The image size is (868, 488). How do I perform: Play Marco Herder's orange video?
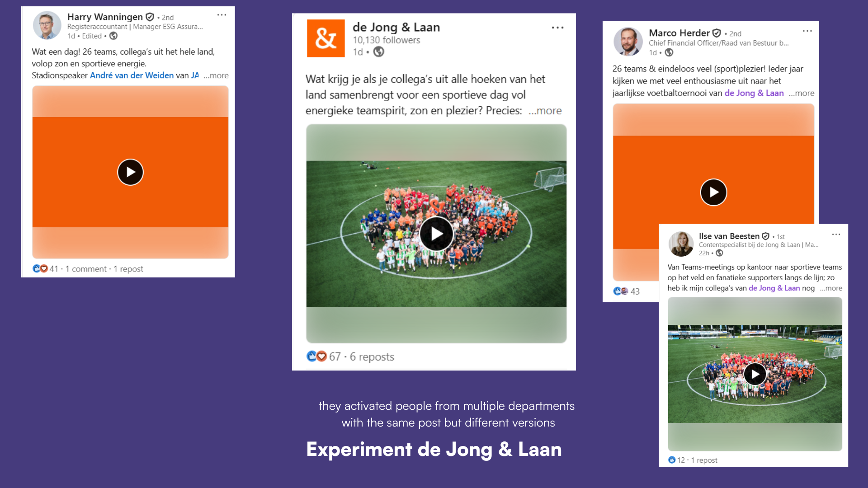tap(713, 192)
